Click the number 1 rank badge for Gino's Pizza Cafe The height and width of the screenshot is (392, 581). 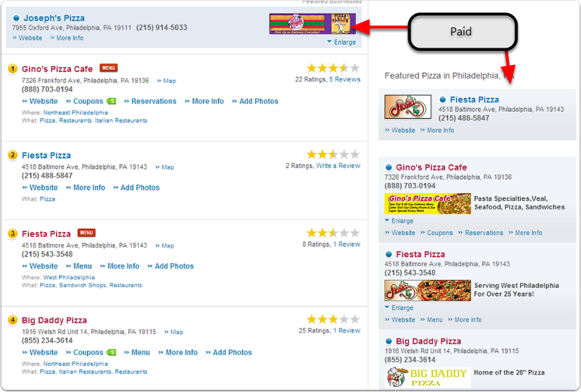click(12, 69)
